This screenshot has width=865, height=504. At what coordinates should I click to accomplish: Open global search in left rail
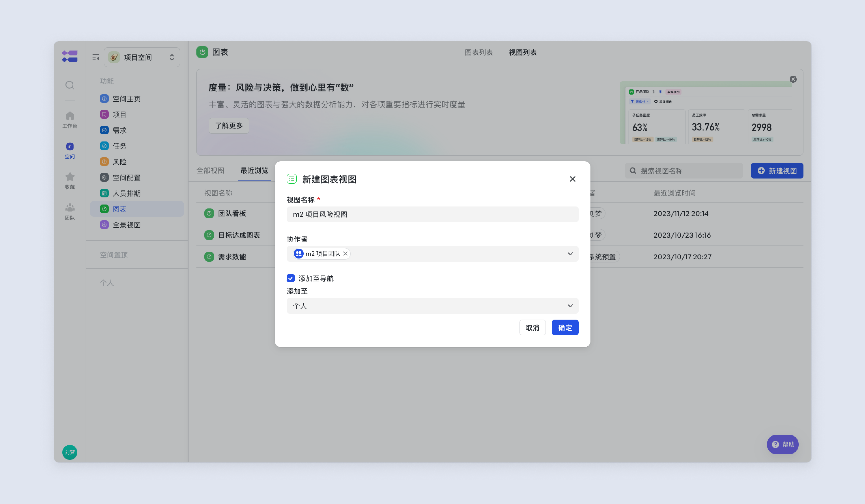point(70,85)
